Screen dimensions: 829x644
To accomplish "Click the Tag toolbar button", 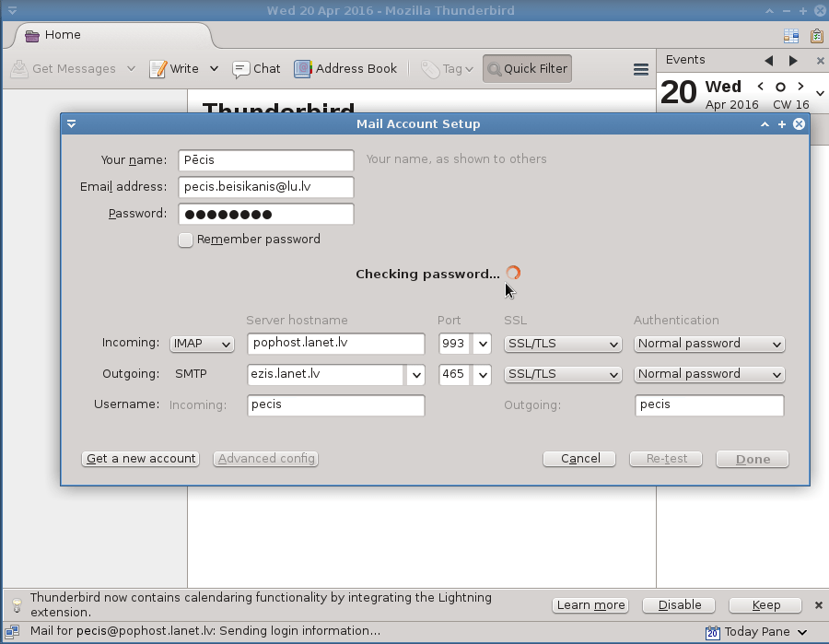I will tap(447, 69).
